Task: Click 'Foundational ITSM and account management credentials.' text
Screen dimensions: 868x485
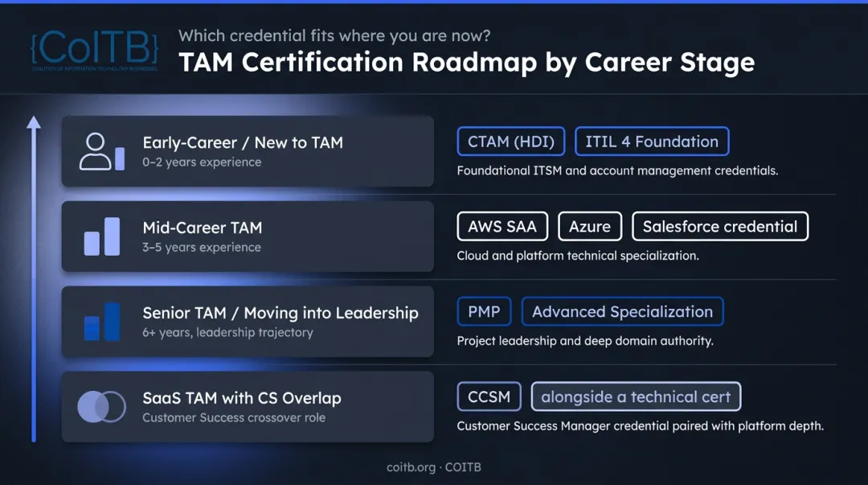Action: point(617,171)
